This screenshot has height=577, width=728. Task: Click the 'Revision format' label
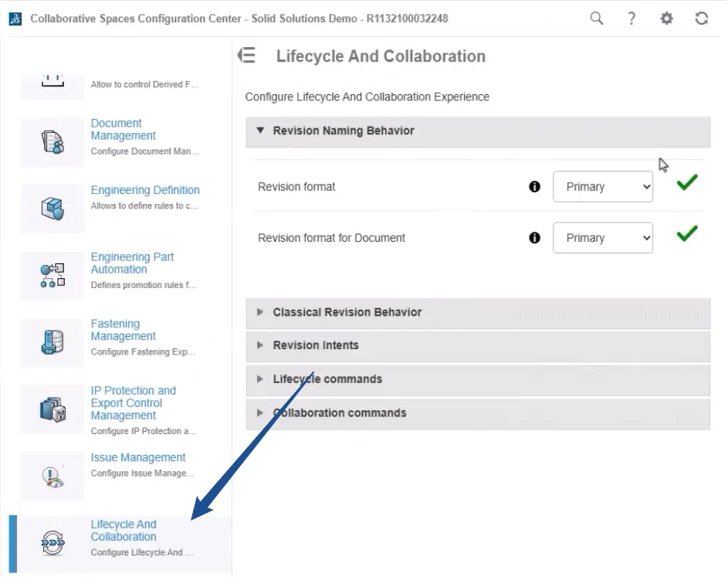[296, 187]
